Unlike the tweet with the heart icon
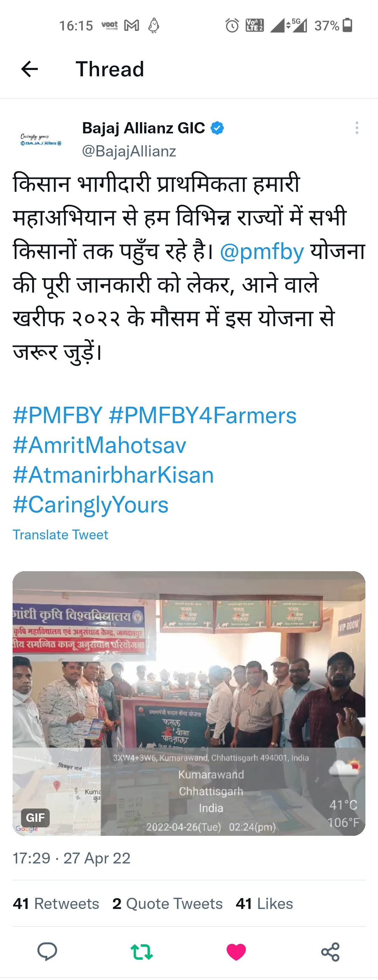Image resolution: width=378 pixels, height=980 pixels. coord(236,952)
